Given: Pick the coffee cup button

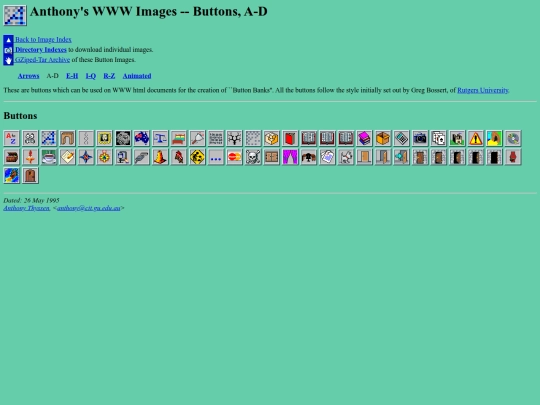Looking at the screenshot, I should tap(49, 157).
